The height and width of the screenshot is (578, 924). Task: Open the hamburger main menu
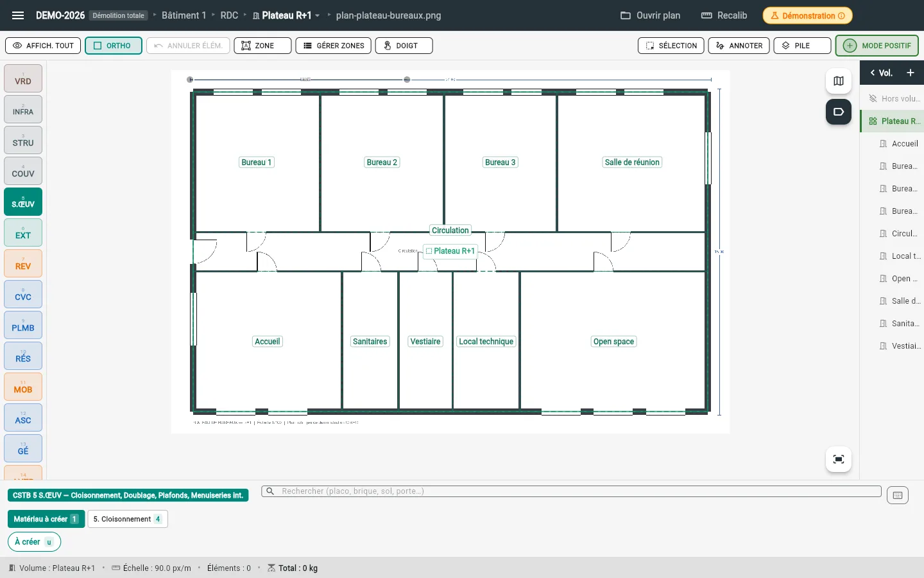point(18,15)
